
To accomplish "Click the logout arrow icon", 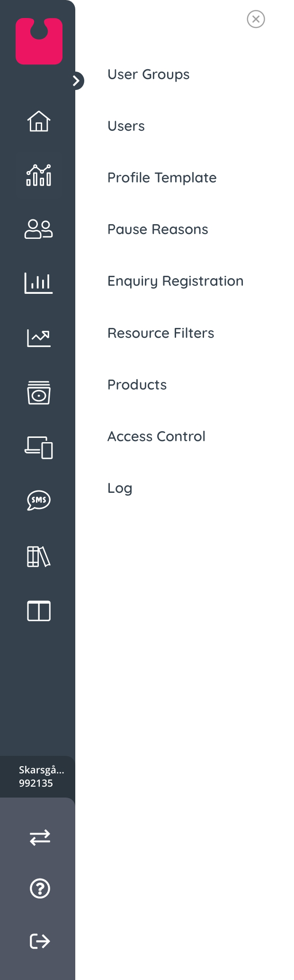I will pyautogui.click(x=40, y=941).
